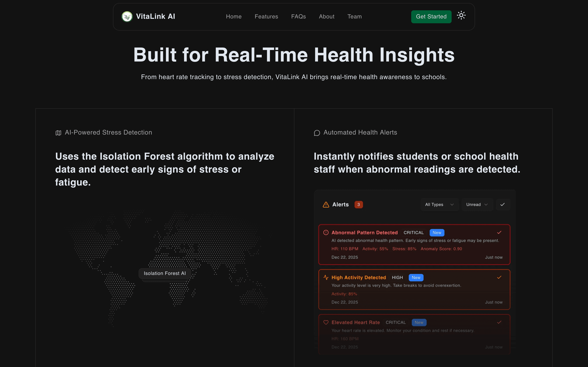
Task: Go to the Home nav link
Action: [234, 17]
